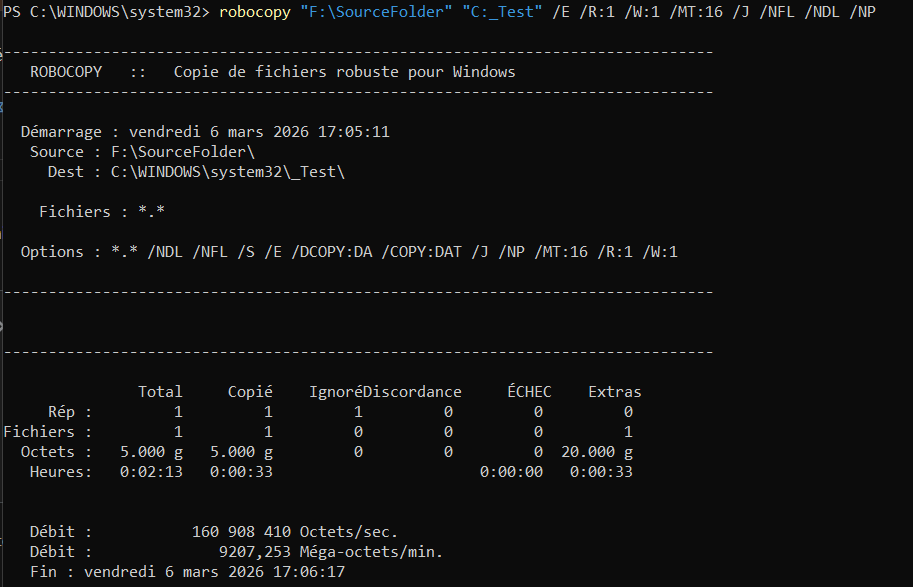This screenshot has width=913, height=587.
Task: Click the 160 908 410 Octets/sec. throughput value
Action: [295, 532]
